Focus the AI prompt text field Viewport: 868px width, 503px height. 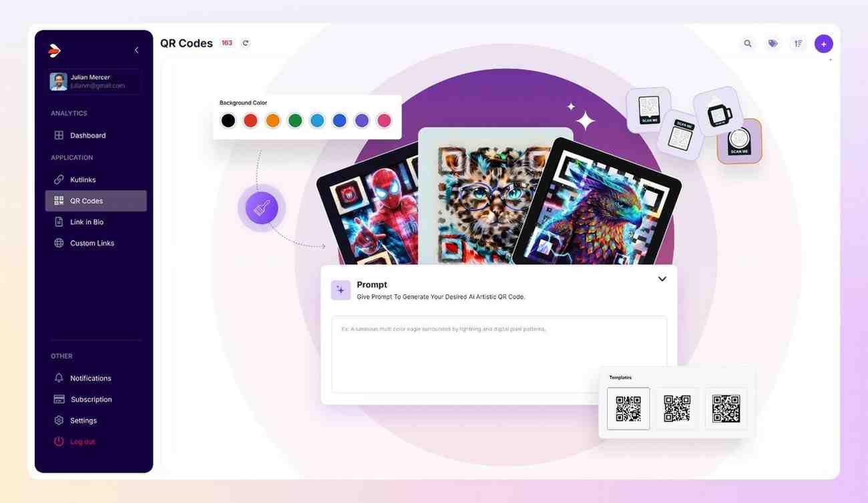[x=499, y=354]
